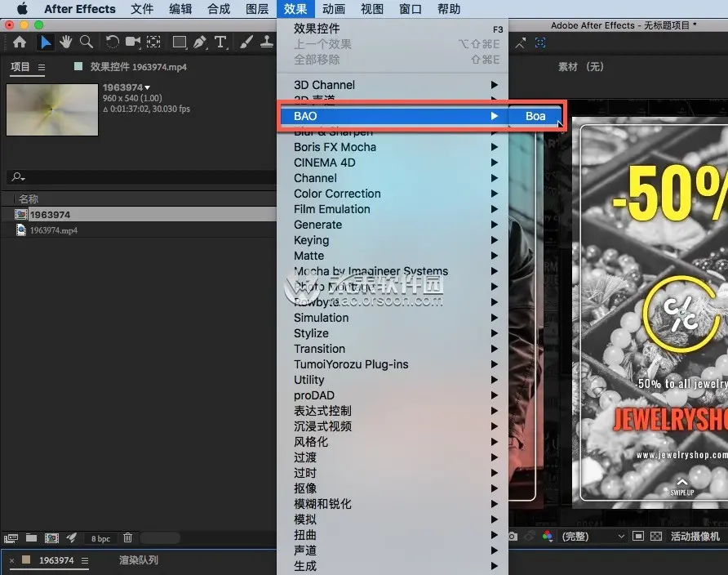The height and width of the screenshot is (575, 728).
Task: Open the Project panel hamburger menu
Action: [42, 67]
